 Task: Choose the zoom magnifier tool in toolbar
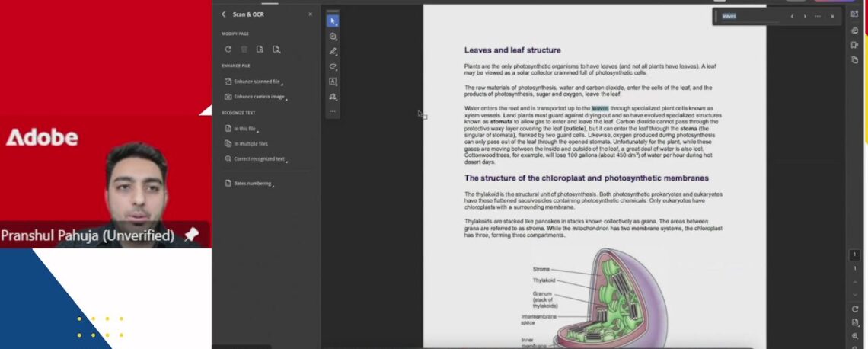[333, 37]
